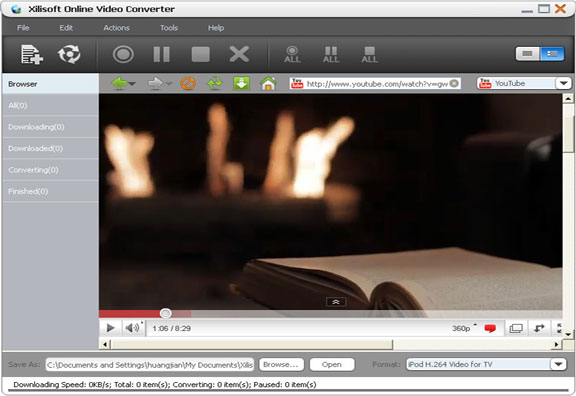The image size is (576, 396).
Task: Mute the video with the speaker icon
Action: tap(132, 328)
